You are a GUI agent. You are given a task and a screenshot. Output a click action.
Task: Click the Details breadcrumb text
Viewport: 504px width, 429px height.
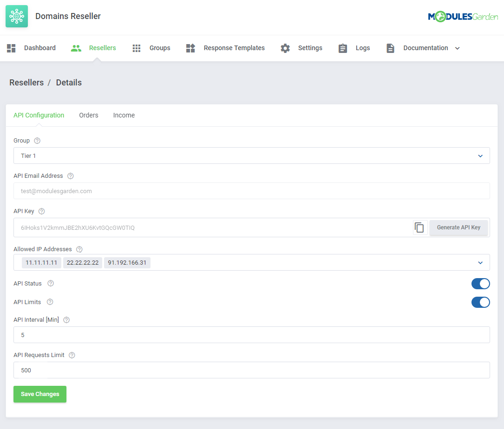click(69, 83)
